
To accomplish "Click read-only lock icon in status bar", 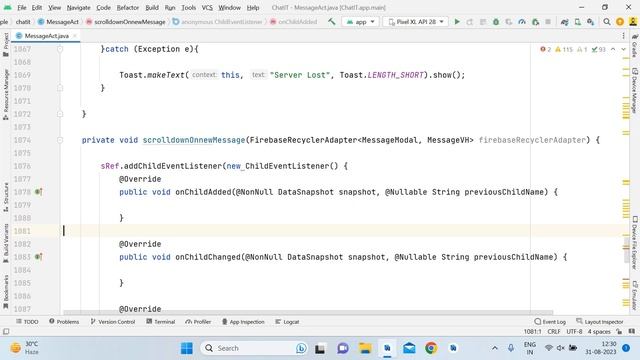I will 619,331.
